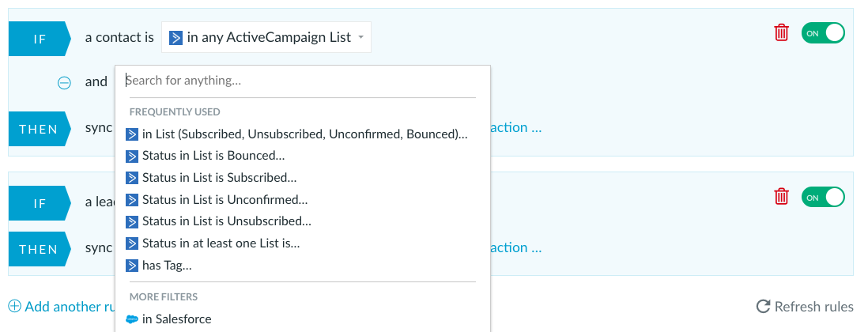The height and width of the screenshot is (332, 868).
Task: Delete the second rule using its trash icon
Action: (781, 196)
